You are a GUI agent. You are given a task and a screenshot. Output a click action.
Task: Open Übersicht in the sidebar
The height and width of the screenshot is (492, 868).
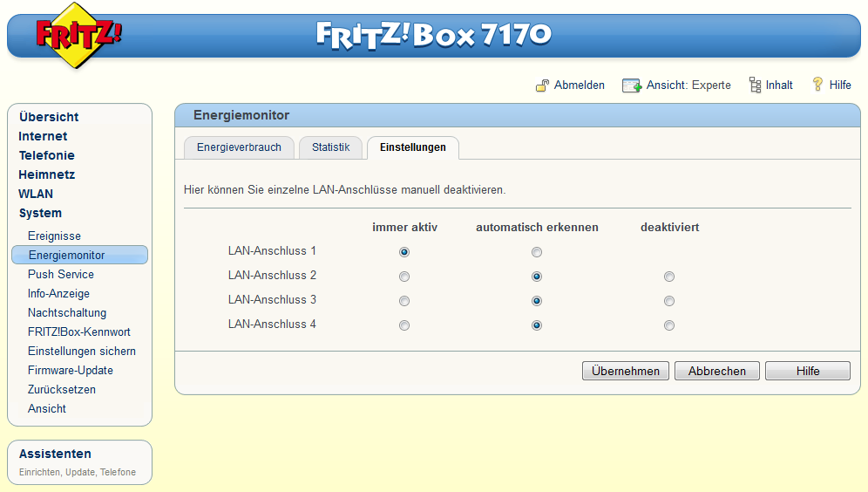49,117
